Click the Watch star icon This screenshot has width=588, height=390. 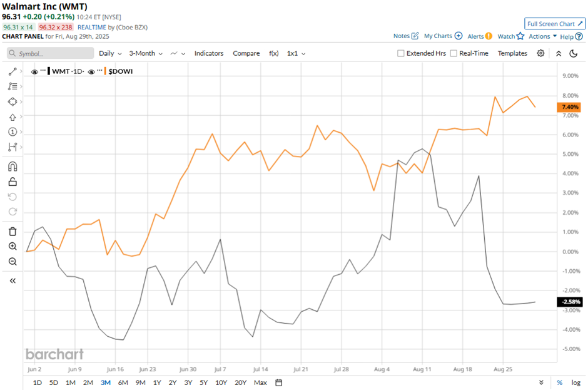click(x=520, y=36)
